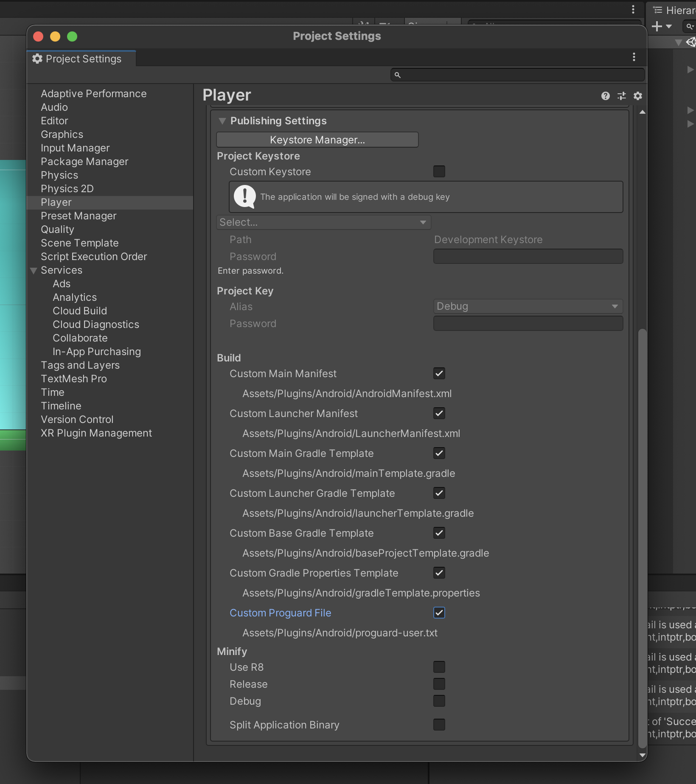The height and width of the screenshot is (784, 696).
Task: Click the gear icon on Project Settings tab
Action: click(x=37, y=59)
